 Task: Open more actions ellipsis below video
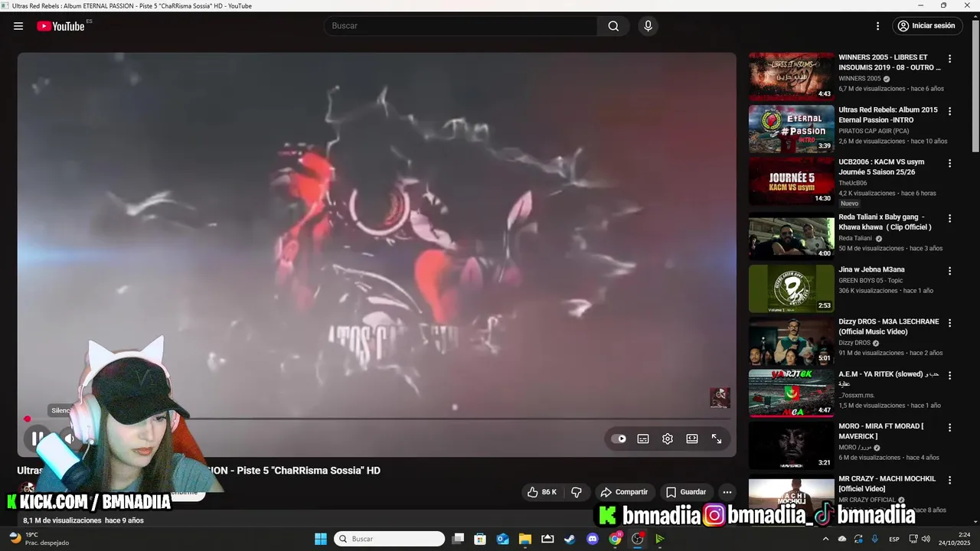click(x=727, y=492)
